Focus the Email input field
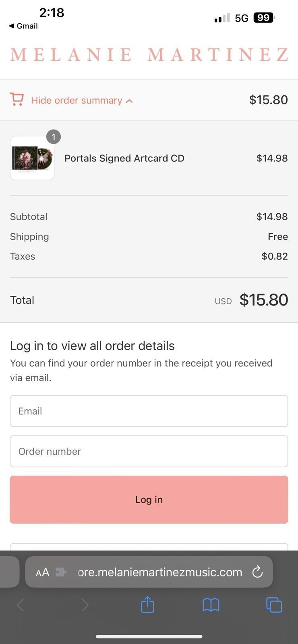This screenshot has width=298, height=644. point(149,411)
